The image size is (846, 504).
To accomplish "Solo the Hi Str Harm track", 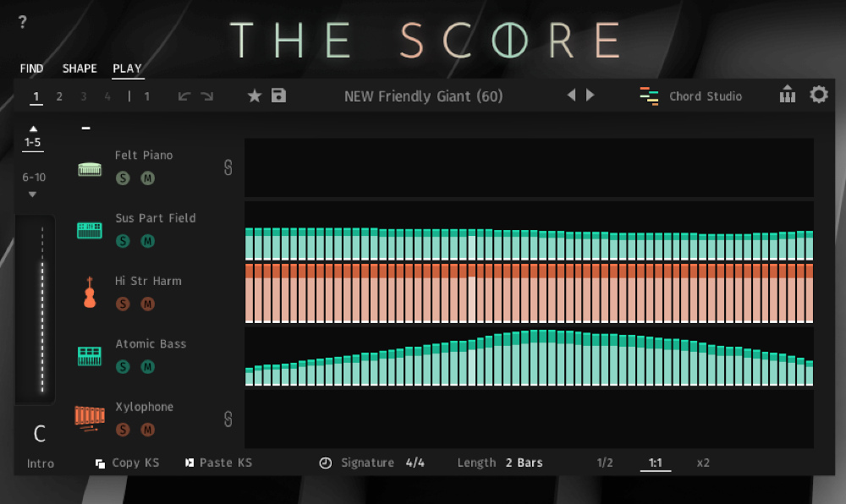I will 123,304.
